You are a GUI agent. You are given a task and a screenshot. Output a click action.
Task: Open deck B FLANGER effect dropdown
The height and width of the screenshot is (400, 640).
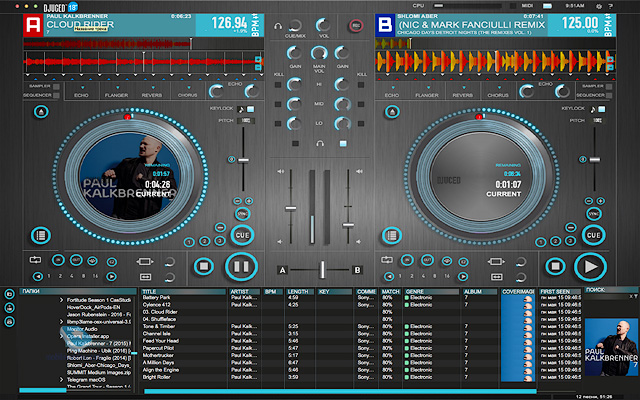point(428,87)
